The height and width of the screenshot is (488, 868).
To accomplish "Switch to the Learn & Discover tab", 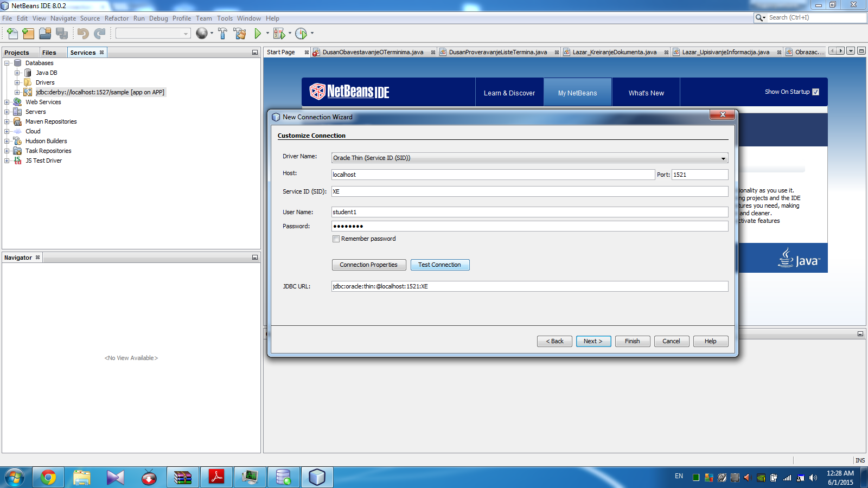I will (509, 93).
